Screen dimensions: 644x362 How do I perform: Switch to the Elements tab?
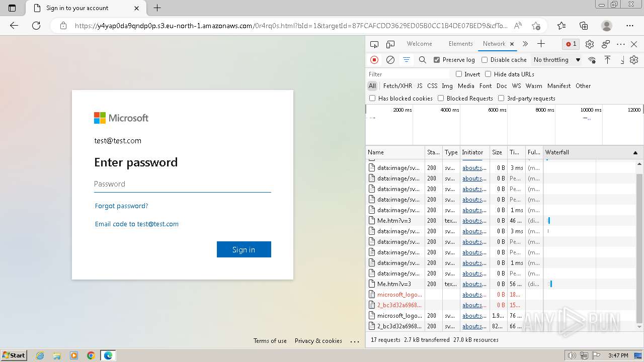[x=460, y=44]
